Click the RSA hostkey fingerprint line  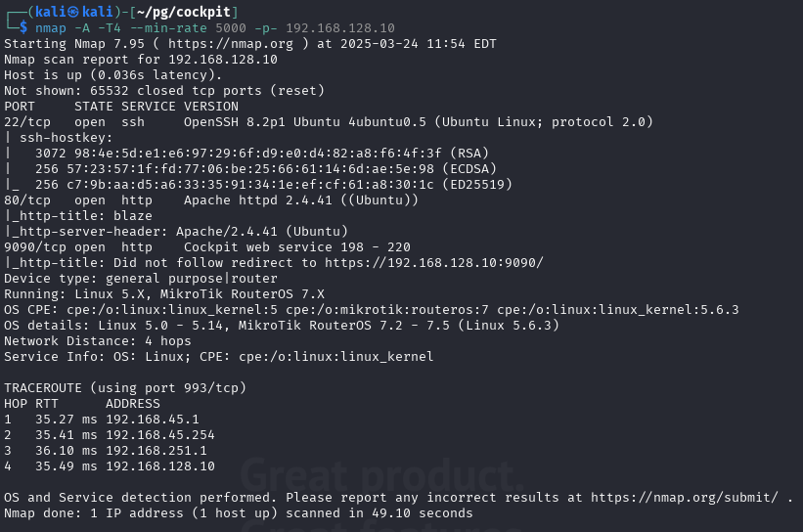[x=262, y=154]
